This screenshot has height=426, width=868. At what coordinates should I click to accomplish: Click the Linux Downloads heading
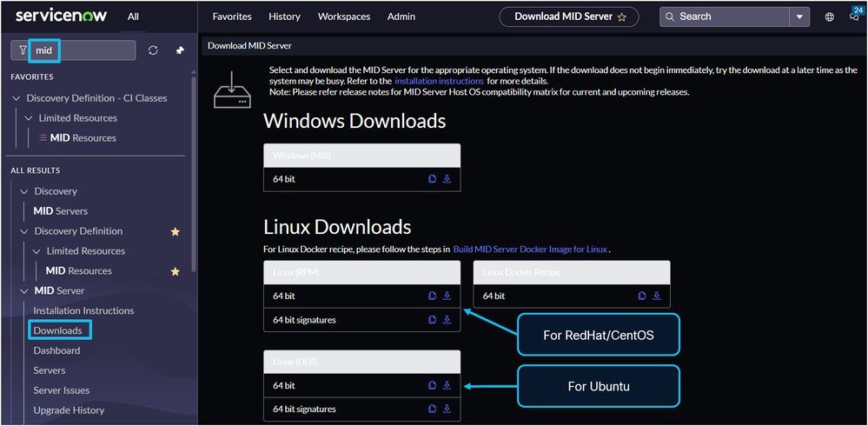pyautogui.click(x=337, y=227)
